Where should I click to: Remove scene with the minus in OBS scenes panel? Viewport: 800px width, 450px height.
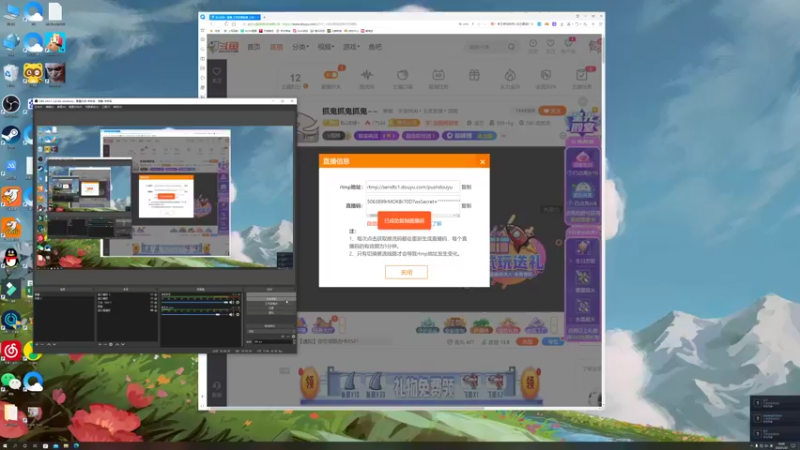click(42, 344)
